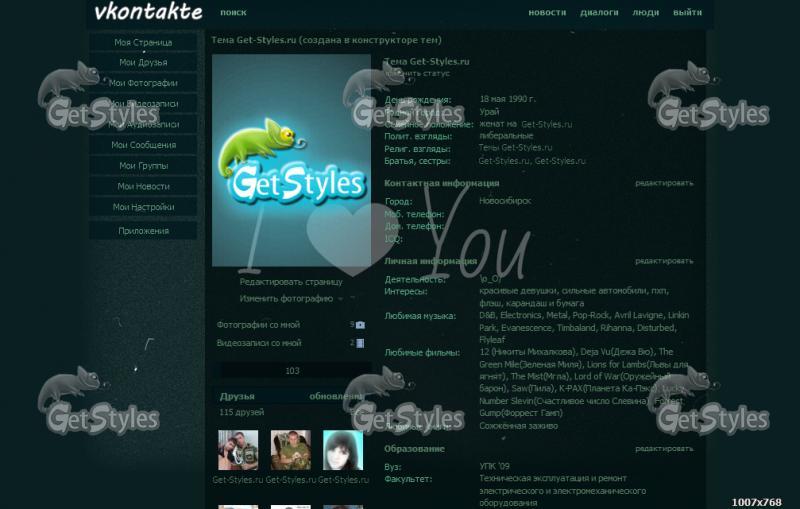Open новости in top navigation
The height and width of the screenshot is (509, 800).
coord(547,12)
